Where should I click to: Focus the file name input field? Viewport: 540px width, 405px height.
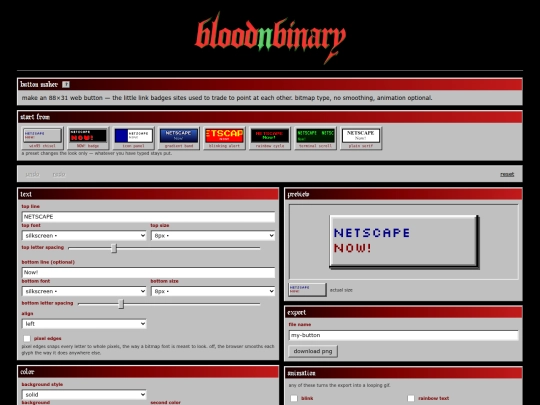(404, 335)
